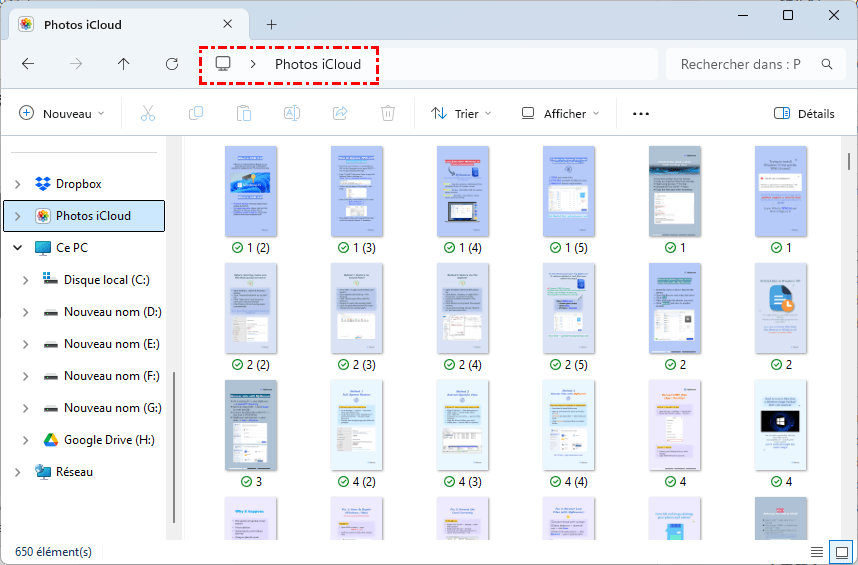
Task: Open the Afficher view dropdown
Action: tap(560, 113)
